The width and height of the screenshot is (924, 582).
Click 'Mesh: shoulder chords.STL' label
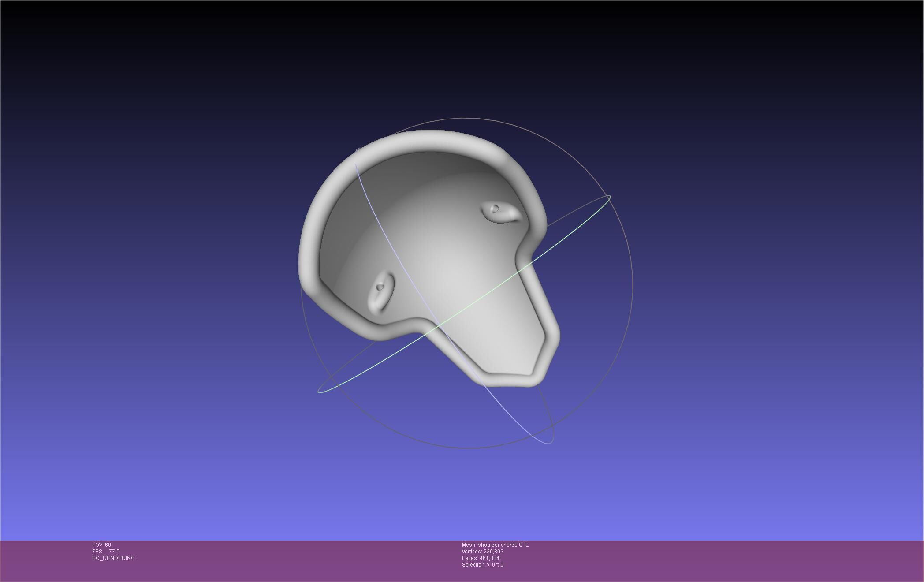495,545
